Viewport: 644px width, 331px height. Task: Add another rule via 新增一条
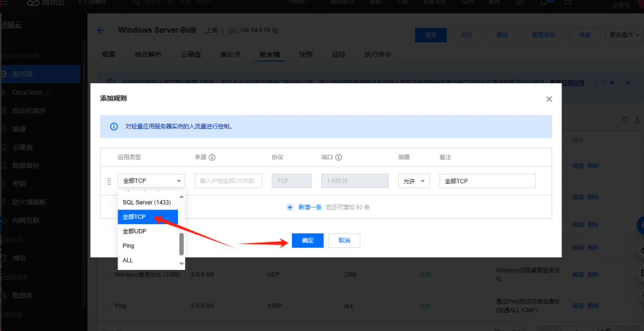[309, 207]
